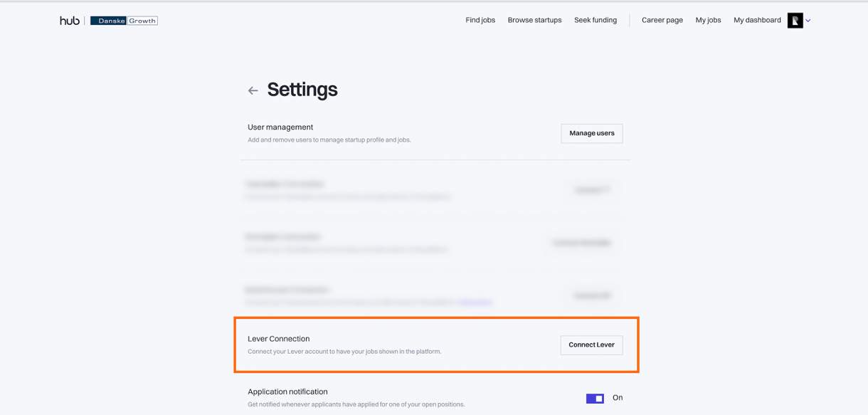Click the back arrow beside the Settings heading
Image resolution: width=868 pixels, height=415 pixels.
253,90
